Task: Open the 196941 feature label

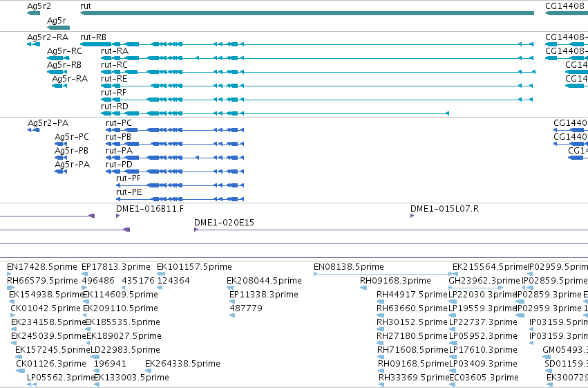Action: click(110, 364)
